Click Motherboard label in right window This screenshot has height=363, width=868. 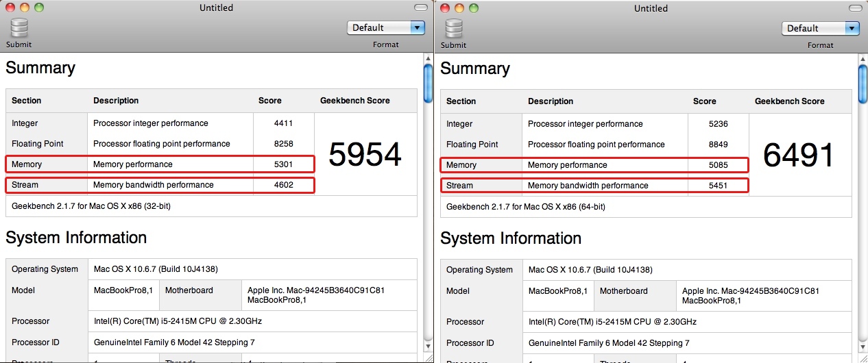[624, 291]
